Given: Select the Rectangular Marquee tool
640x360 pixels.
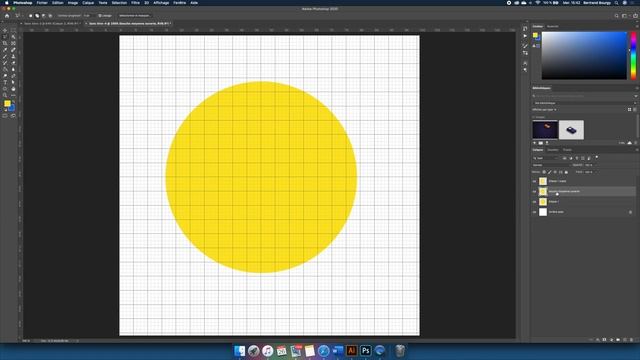Looking at the screenshot, I should [13, 31].
